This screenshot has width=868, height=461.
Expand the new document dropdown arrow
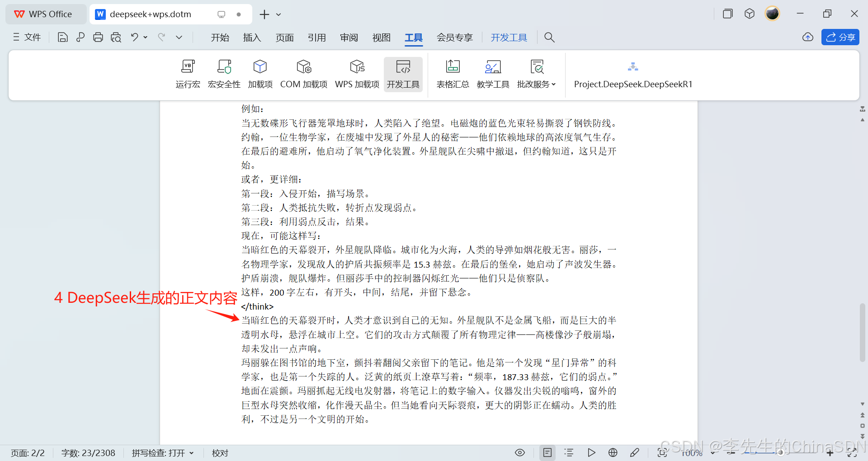tap(279, 14)
